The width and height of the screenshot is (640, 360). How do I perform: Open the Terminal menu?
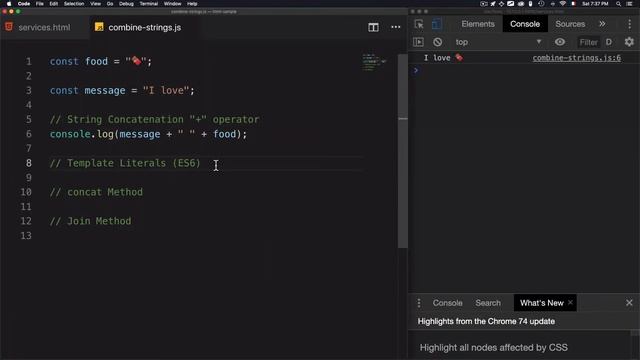tap(149, 4)
